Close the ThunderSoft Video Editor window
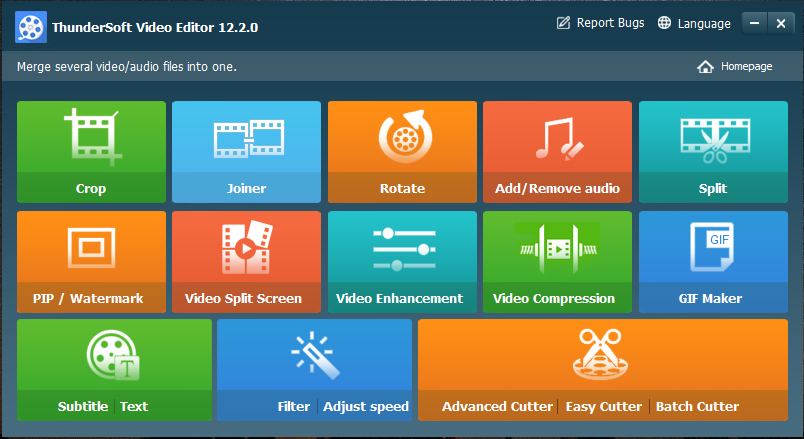Image resolution: width=804 pixels, height=439 pixels. pyautogui.click(x=781, y=24)
